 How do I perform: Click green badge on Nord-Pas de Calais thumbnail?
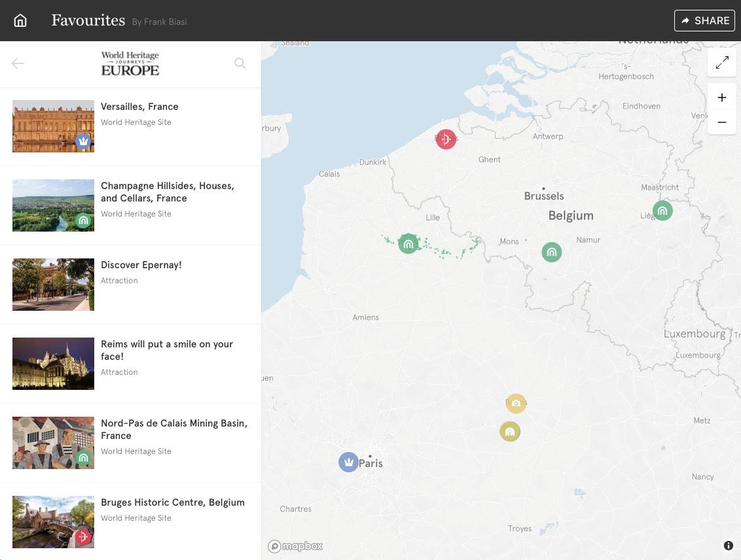83,457
